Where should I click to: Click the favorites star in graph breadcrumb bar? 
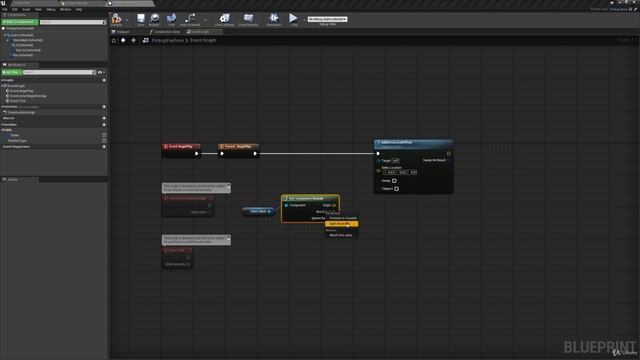[114, 40]
